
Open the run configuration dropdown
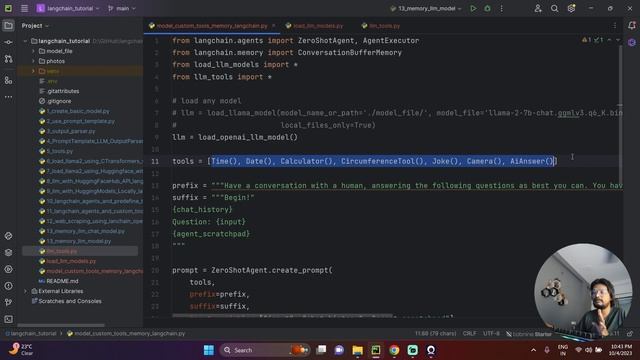426,8
